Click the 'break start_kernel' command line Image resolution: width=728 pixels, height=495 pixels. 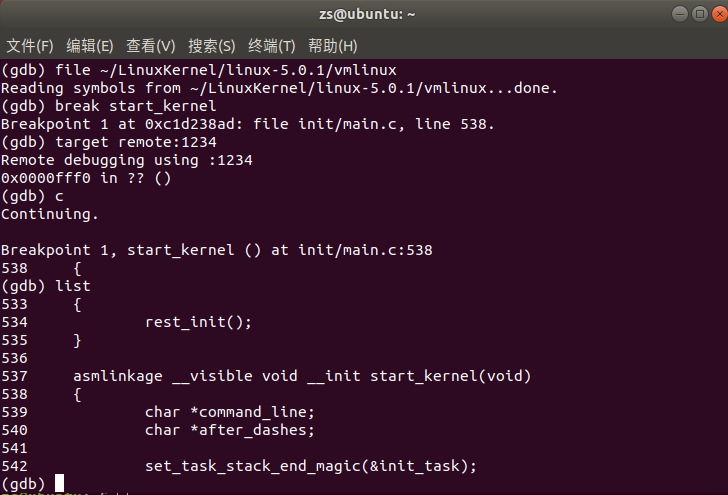click(x=135, y=106)
